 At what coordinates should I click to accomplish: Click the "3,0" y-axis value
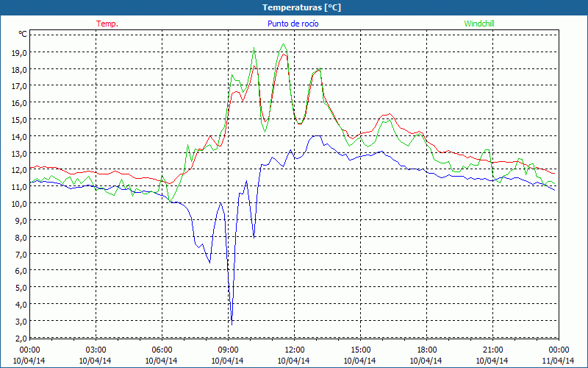(x=21, y=322)
